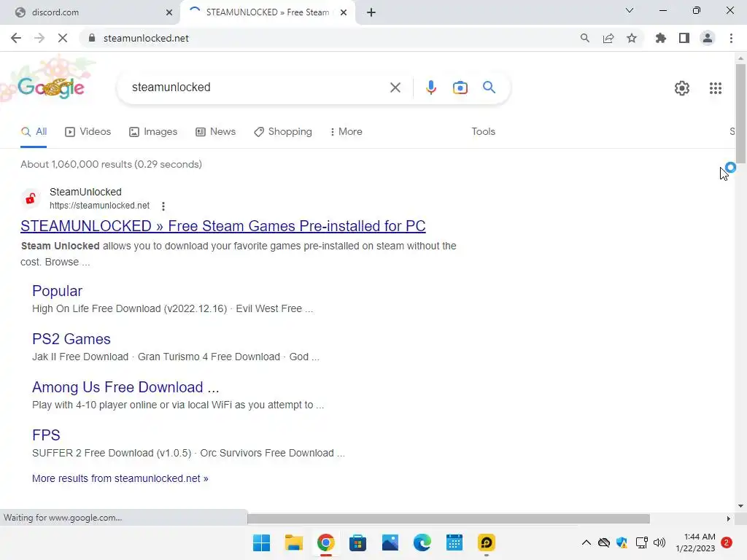
Task: Open volume control in tray
Action: 659,542
